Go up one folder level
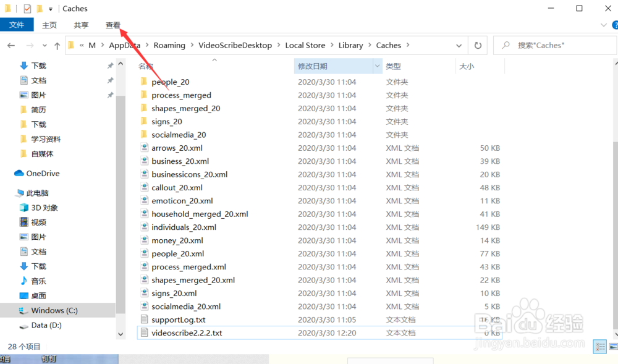 click(x=57, y=46)
